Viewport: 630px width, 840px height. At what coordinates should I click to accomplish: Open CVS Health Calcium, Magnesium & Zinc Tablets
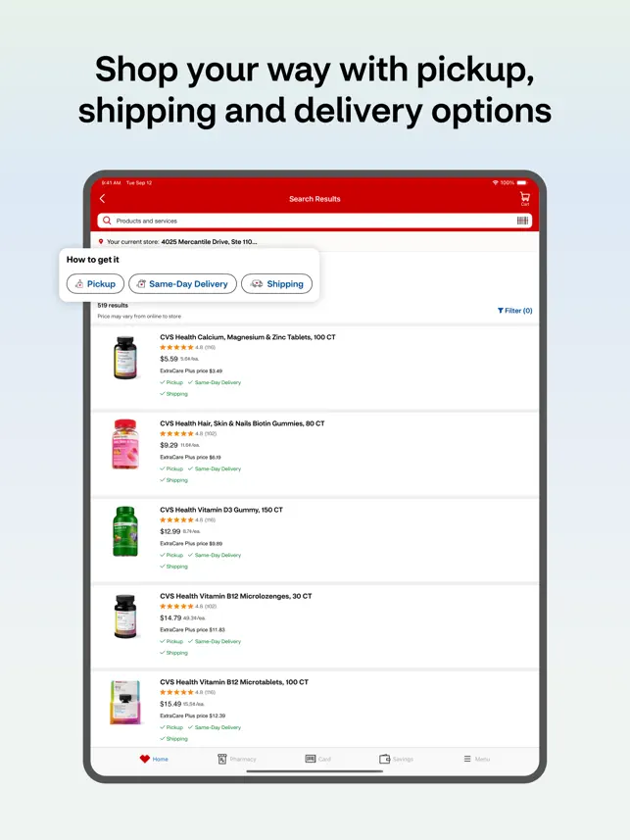248,337
